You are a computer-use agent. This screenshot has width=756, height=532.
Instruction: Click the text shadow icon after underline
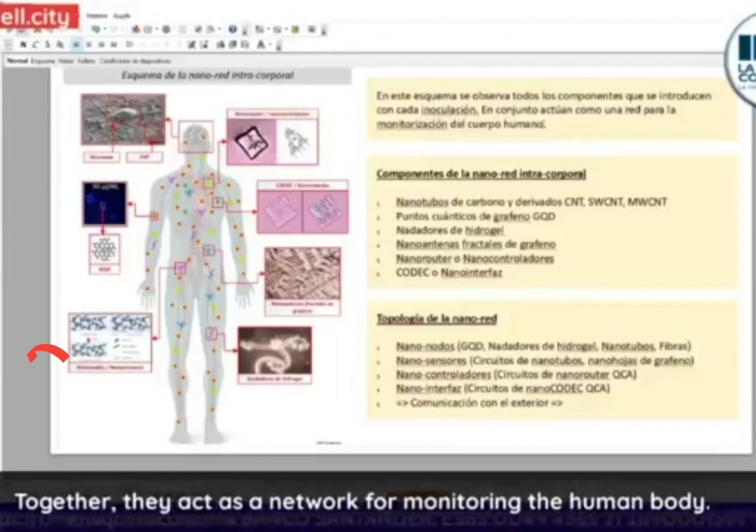point(60,45)
